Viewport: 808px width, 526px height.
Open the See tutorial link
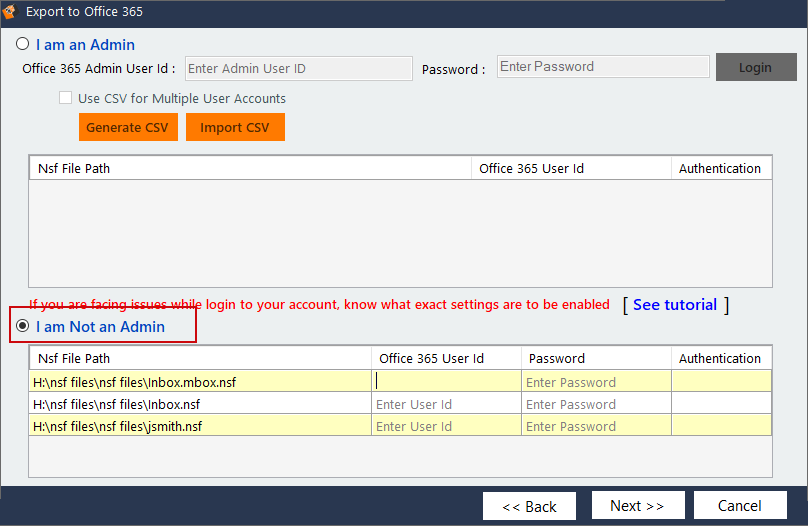click(x=675, y=304)
